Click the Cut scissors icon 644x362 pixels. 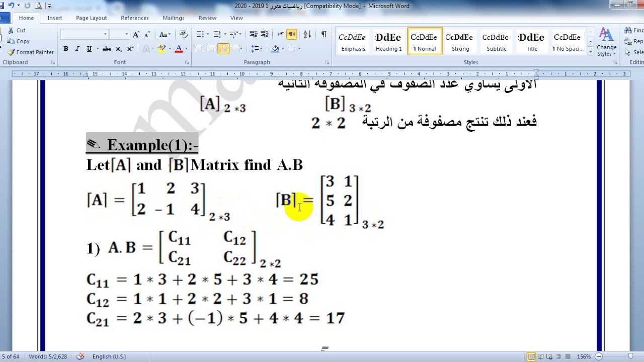coord(11,30)
